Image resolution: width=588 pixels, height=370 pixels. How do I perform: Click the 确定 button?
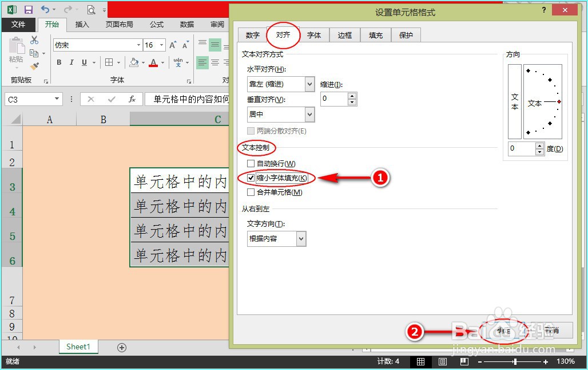(503, 330)
